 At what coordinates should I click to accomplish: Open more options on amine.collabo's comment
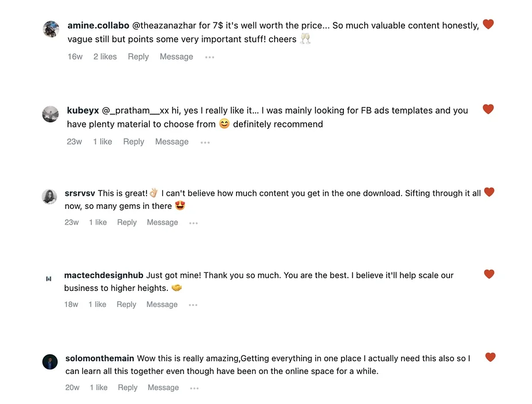click(209, 57)
